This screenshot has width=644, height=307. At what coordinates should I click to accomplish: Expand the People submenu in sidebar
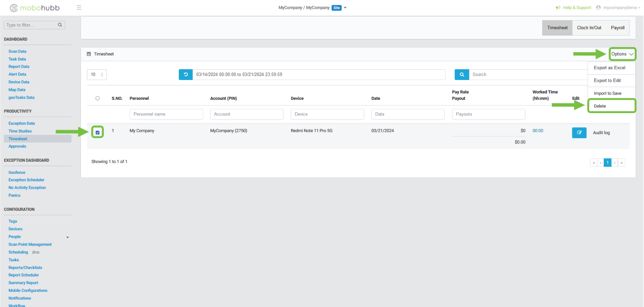(67, 237)
